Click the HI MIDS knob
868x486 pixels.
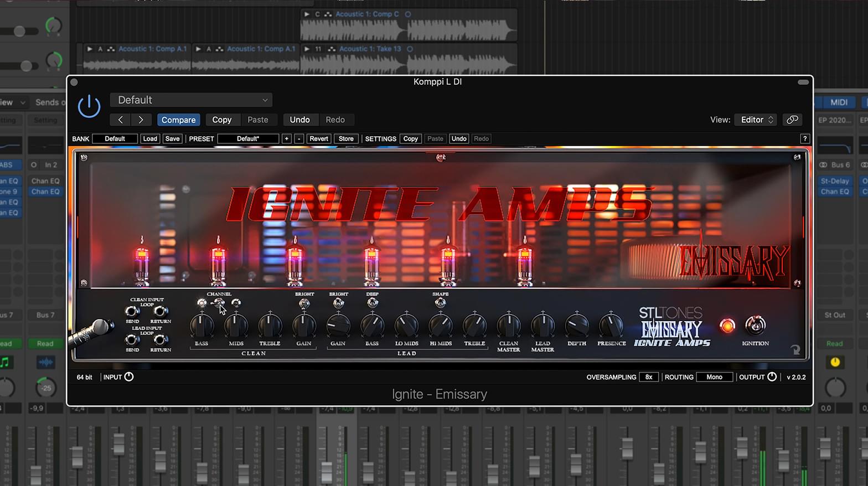(x=441, y=325)
